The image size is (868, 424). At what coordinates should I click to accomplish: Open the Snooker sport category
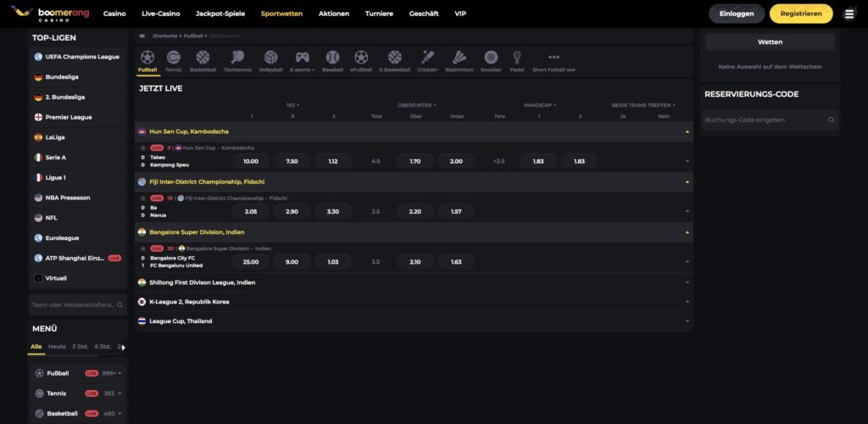(491, 59)
